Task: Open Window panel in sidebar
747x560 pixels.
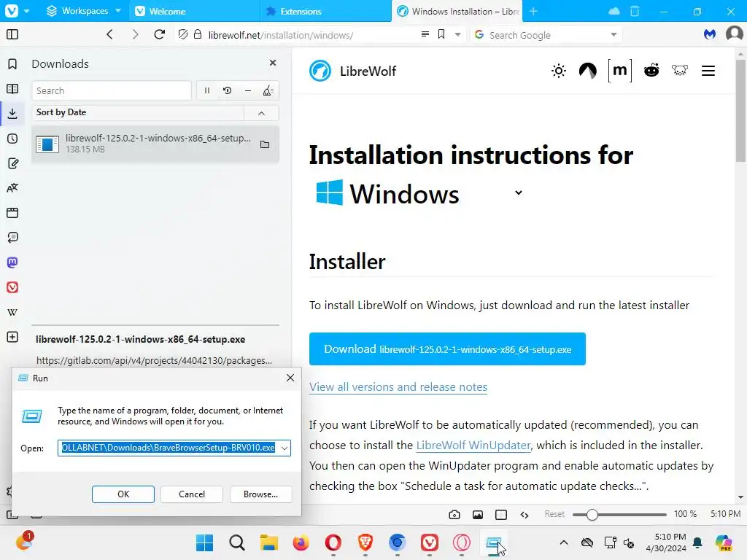Action: pyautogui.click(x=12, y=213)
